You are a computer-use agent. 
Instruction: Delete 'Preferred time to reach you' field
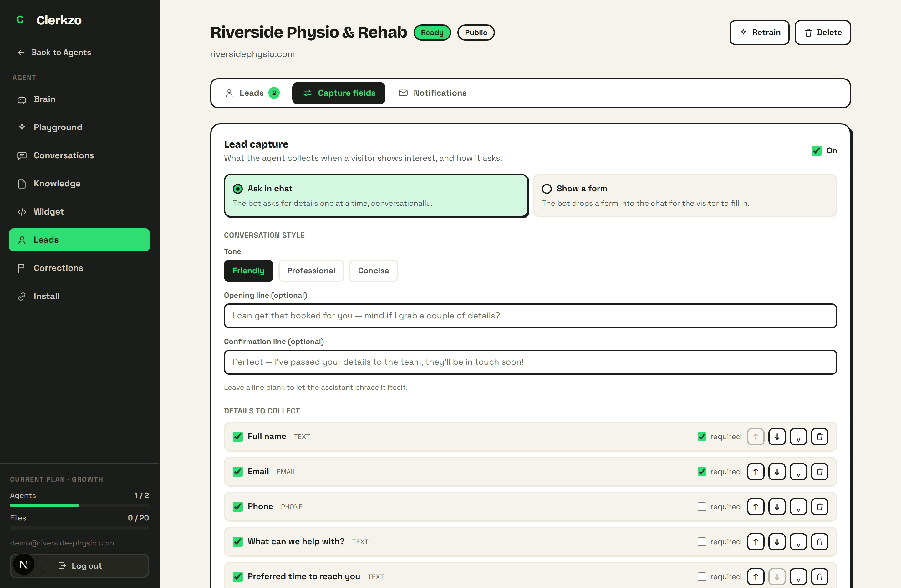[x=820, y=577]
